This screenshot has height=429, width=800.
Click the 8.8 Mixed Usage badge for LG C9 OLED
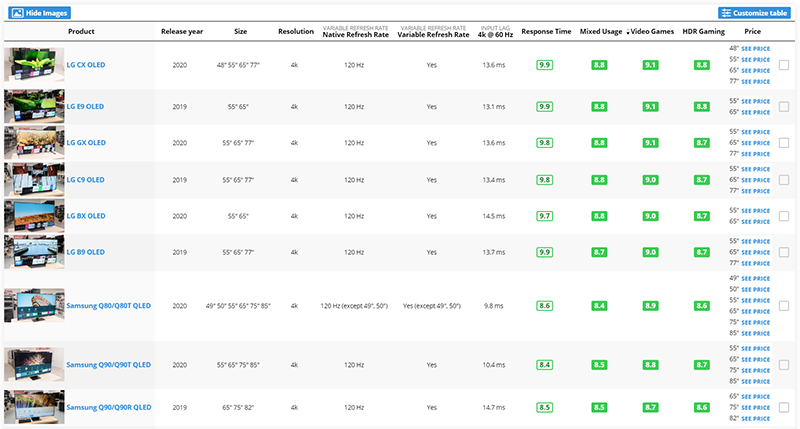pyautogui.click(x=599, y=180)
